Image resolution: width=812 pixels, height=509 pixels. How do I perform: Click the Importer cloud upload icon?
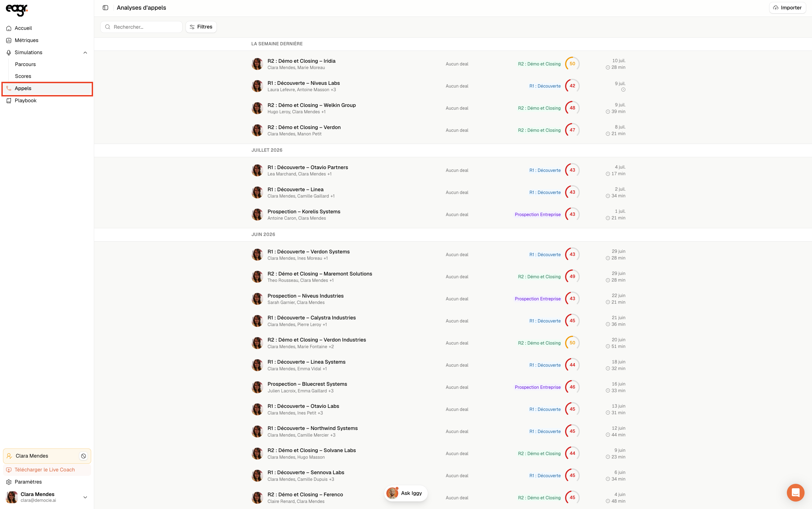(x=776, y=8)
